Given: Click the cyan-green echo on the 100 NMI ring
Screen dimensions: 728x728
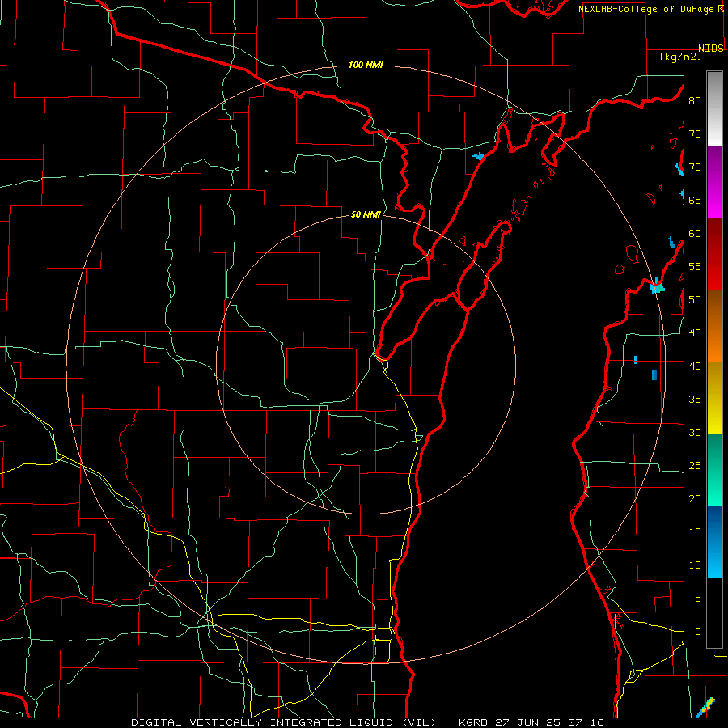Looking at the screenshot, I should click(x=657, y=286).
